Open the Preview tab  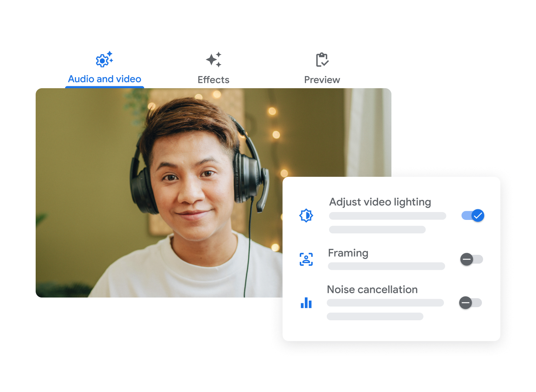click(322, 80)
